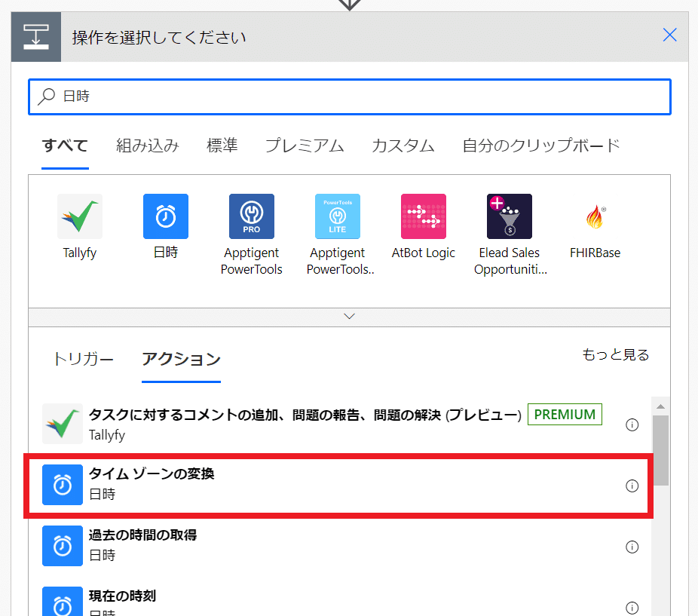This screenshot has width=698, height=616.
Task: Switch to the 標準 tab
Action: [x=222, y=146]
